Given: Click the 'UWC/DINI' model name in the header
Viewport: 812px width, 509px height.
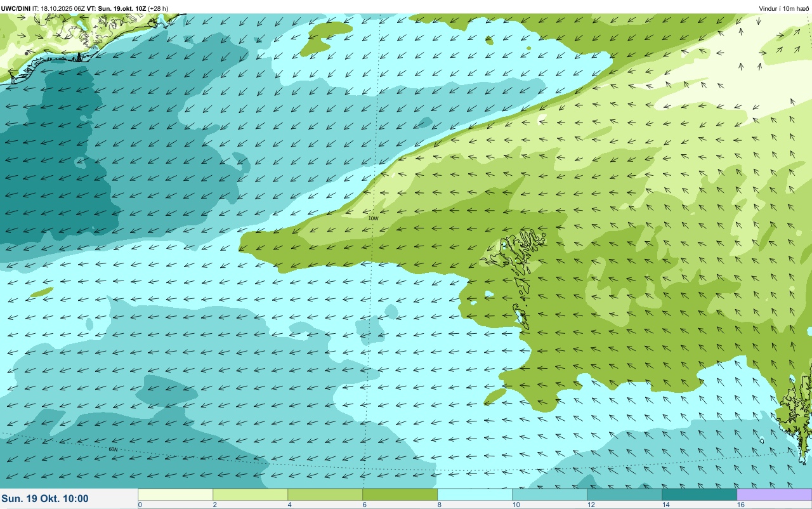Looking at the screenshot, I should click(x=16, y=9).
